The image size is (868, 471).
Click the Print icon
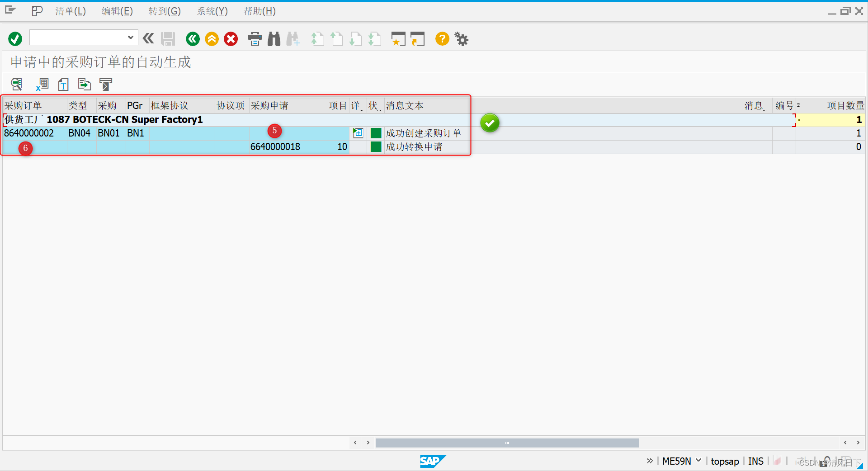pos(255,39)
